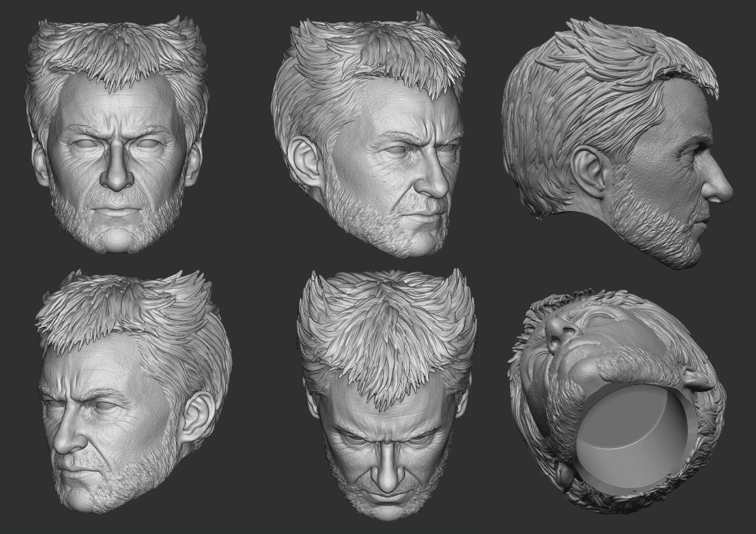Select the underside render showing neck socket
This screenshot has width=756, height=534.
pyautogui.click(x=617, y=401)
